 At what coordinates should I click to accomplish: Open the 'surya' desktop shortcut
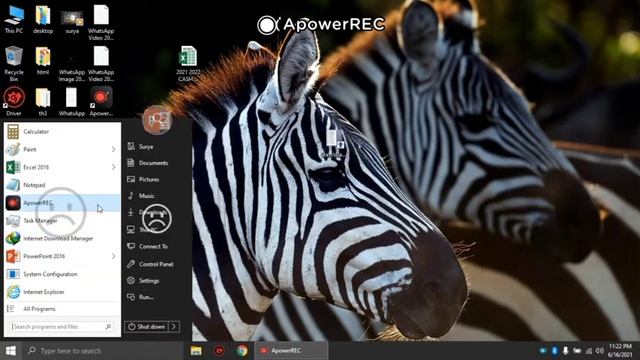72,21
